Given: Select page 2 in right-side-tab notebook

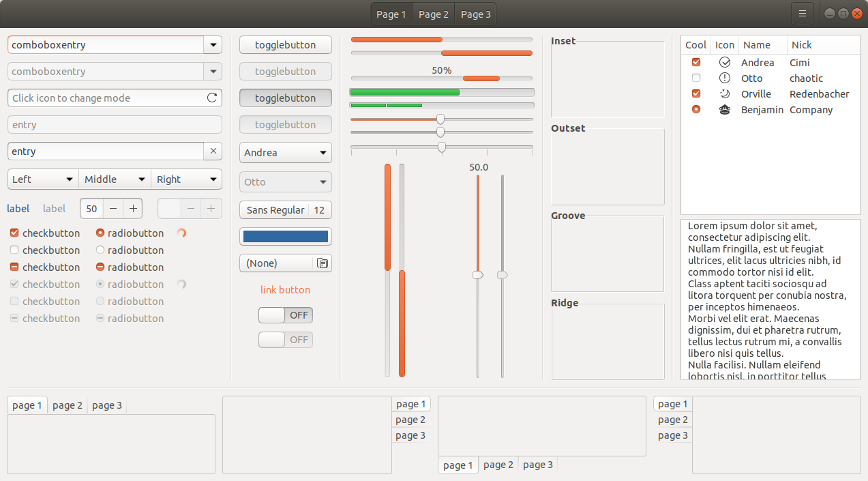Looking at the screenshot, I should pyautogui.click(x=410, y=420).
